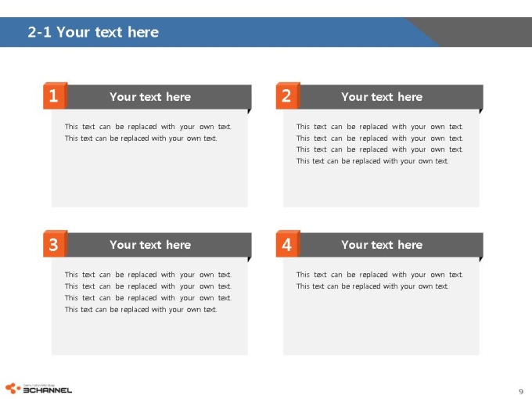Click the body text in box 2
532x399 pixels.
point(379,143)
